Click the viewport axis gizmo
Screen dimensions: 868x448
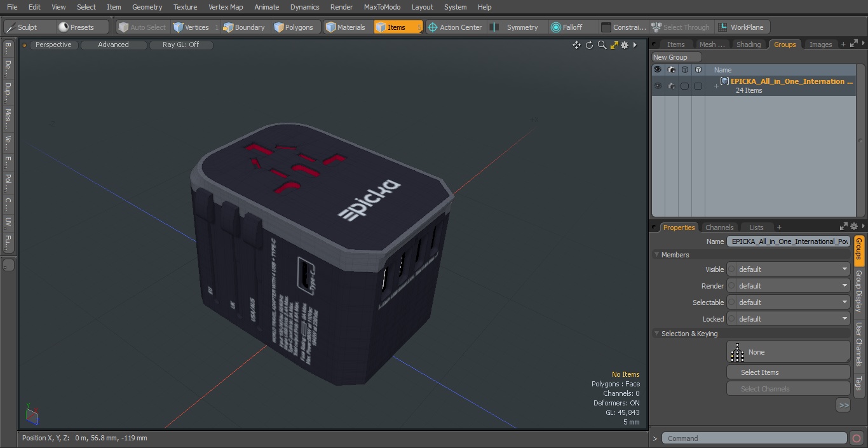click(x=31, y=414)
